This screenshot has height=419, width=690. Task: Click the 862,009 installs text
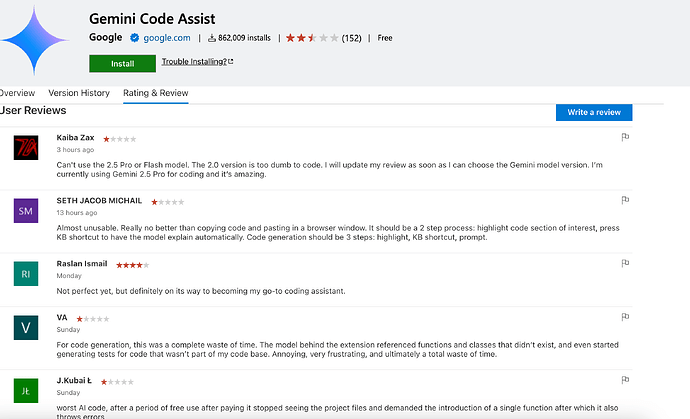tap(244, 38)
